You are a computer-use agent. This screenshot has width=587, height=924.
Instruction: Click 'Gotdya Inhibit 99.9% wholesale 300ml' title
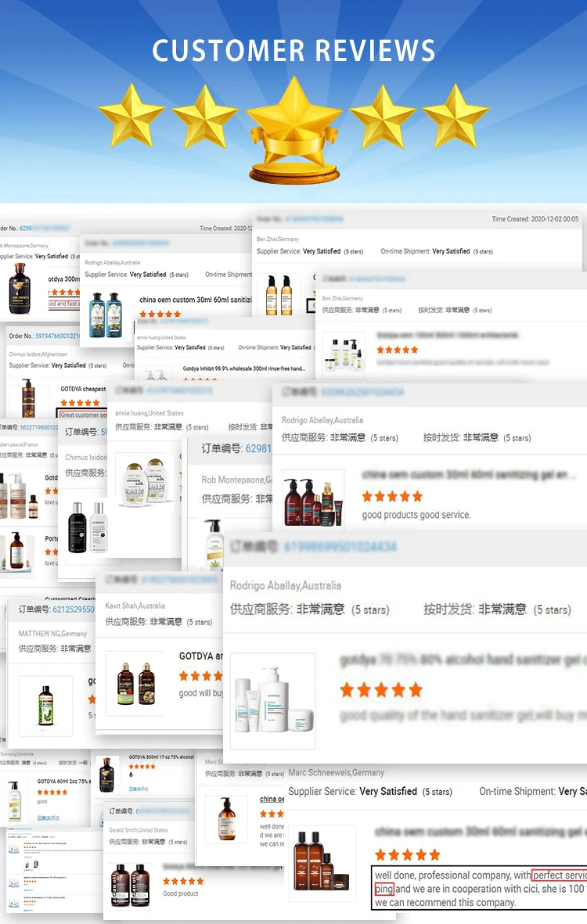point(244,369)
